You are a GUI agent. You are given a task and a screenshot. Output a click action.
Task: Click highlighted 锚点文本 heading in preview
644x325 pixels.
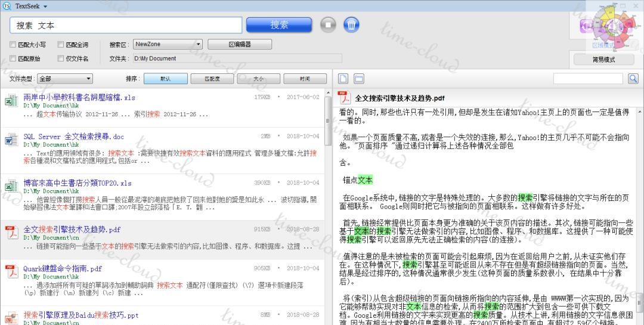click(x=358, y=180)
